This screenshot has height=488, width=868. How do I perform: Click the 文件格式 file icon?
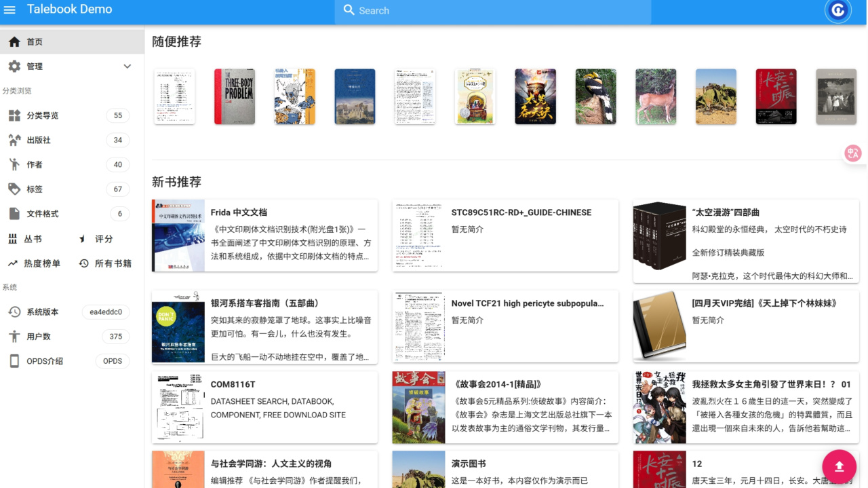(x=14, y=214)
